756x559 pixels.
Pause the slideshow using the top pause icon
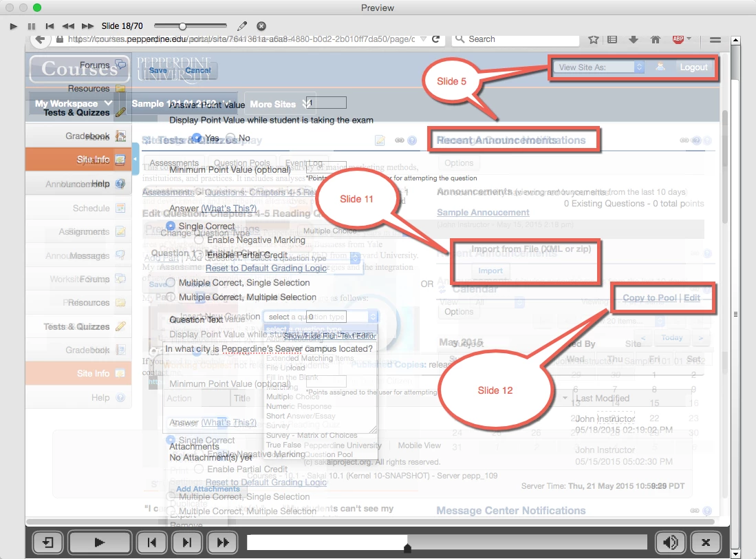(32, 26)
